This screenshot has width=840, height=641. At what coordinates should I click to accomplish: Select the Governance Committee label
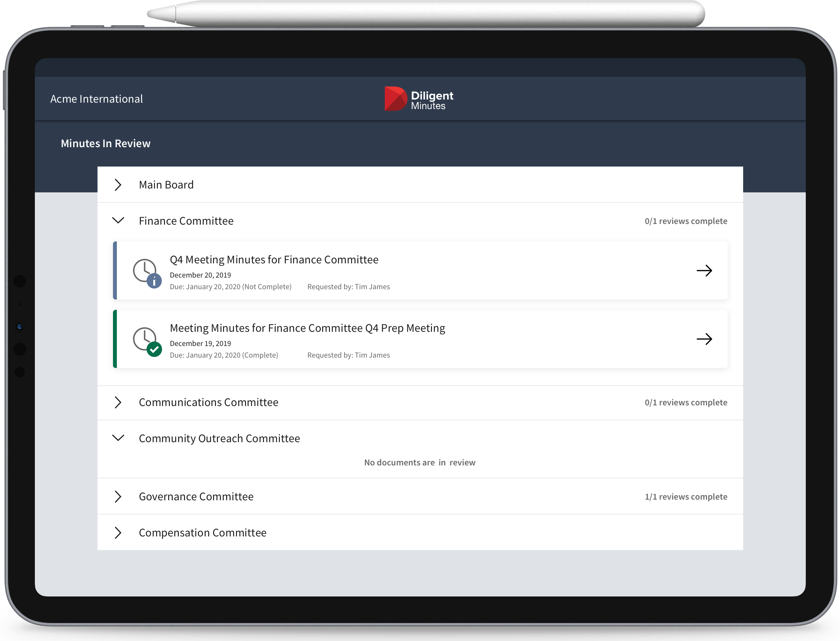[x=196, y=496]
